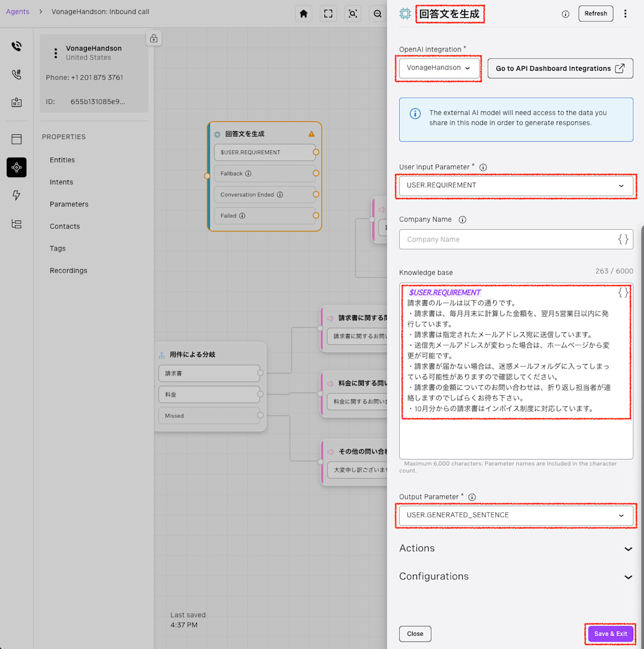Click the $USER.REQUIREMENT token in Knowledge base
This screenshot has width=644, height=649.
click(445, 293)
